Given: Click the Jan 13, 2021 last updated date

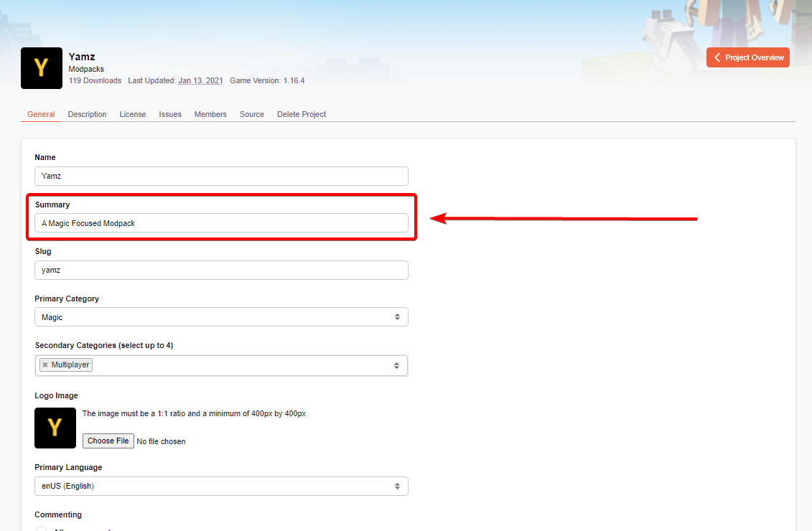Looking at the screenshot, I should pyautogui.click(x=200, y=81).
